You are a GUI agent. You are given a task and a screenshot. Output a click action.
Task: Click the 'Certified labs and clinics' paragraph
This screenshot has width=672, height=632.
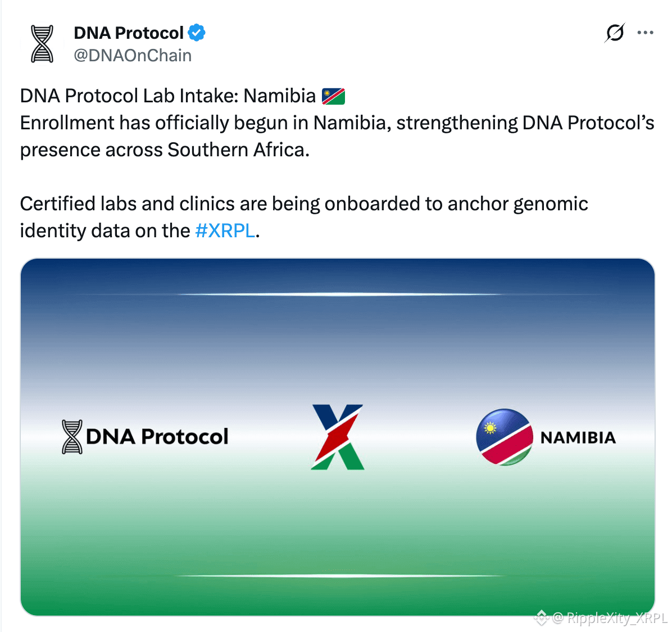[304, 217]
